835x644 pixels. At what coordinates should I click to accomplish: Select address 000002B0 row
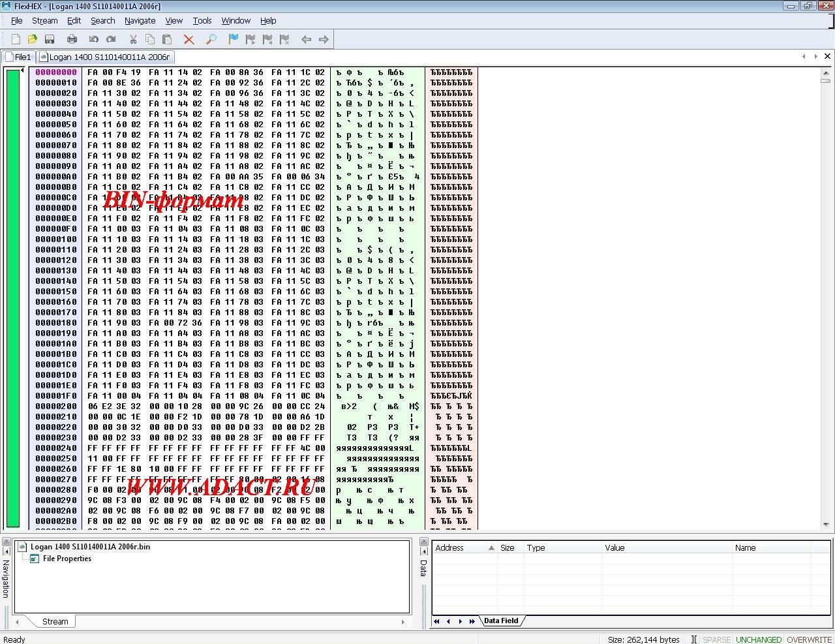pos(56,521)
